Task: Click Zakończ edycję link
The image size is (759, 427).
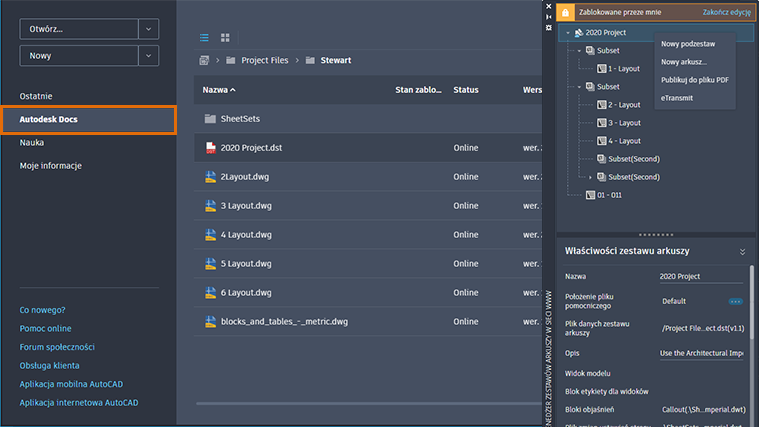Action: pyautogui.click(x=727, y=12)
